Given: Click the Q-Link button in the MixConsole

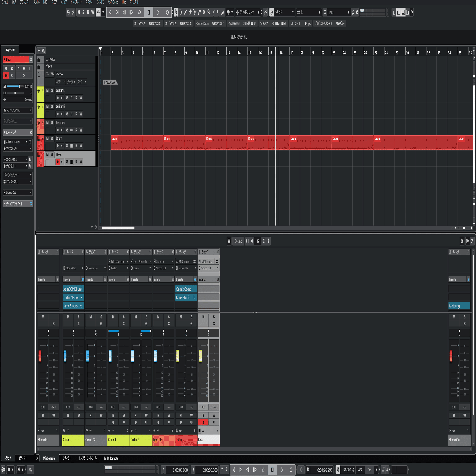Looking at the screenshot, I should [238, 241].
